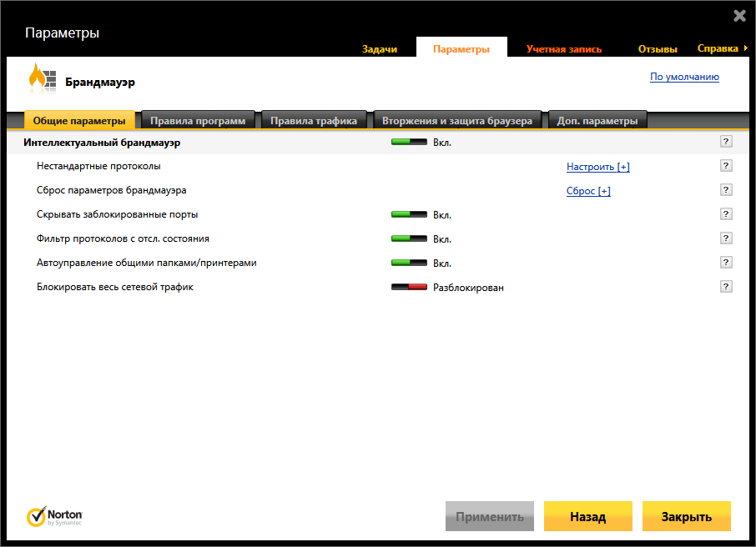The height and width of the screenshot is (547, 756).
Task: Open the Учетная запись tab
Action: coord(563,49)
